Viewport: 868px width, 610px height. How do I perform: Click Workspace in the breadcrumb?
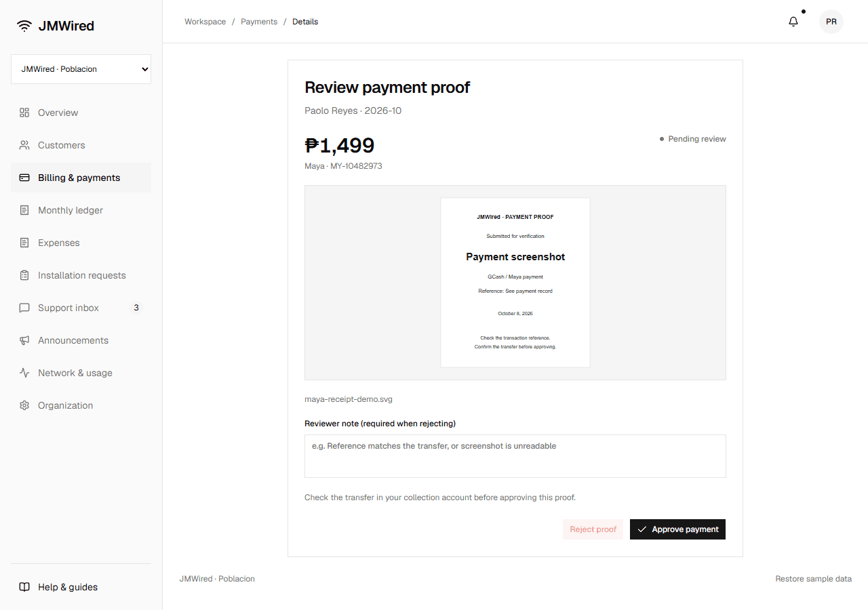(x=205, y=22)
